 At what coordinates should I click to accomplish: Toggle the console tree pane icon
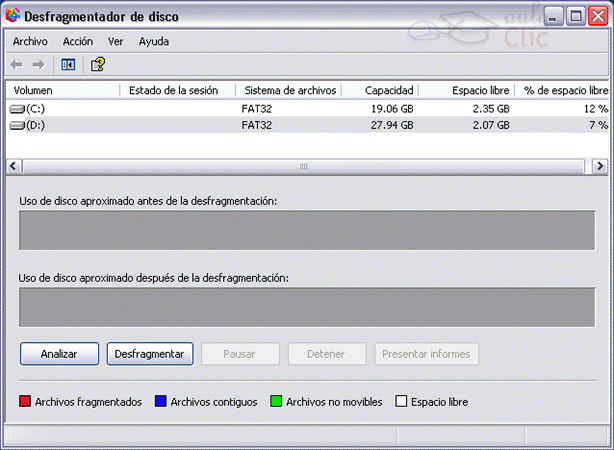click(x=68, y=64)
